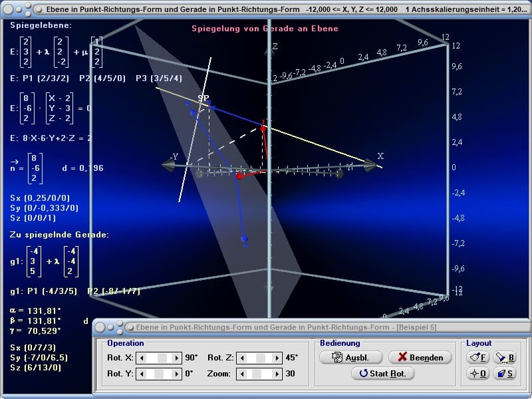The width and height of the screenshot is (532, 399).
Task: Increase Rot. Y with its right arrow
Action: (x=176, y=374)
